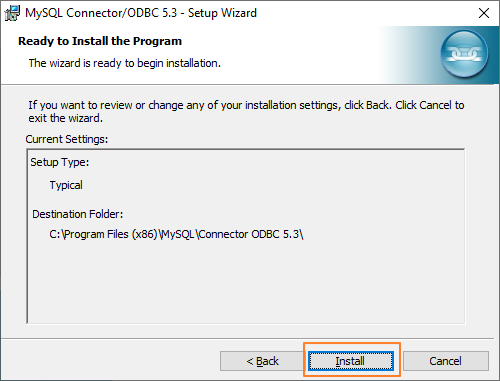The image size is (500, 381).
Task: Click the review-or-change settings instruction paragraph
Action: click(246, 112)
